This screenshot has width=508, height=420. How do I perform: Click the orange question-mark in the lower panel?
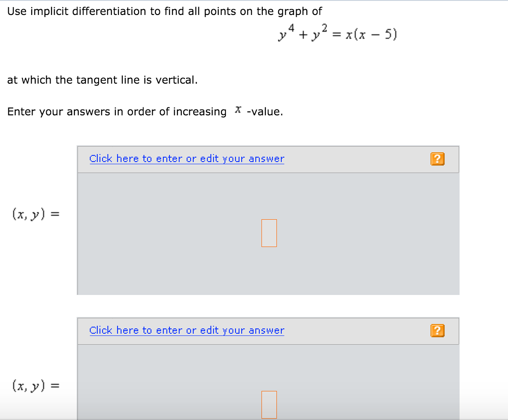438,331
